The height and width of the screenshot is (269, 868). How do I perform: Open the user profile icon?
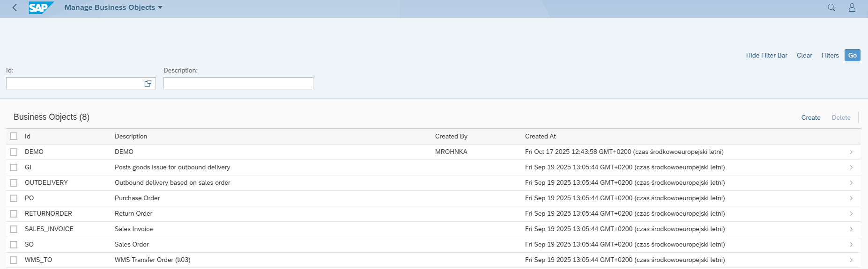(852, 7)
